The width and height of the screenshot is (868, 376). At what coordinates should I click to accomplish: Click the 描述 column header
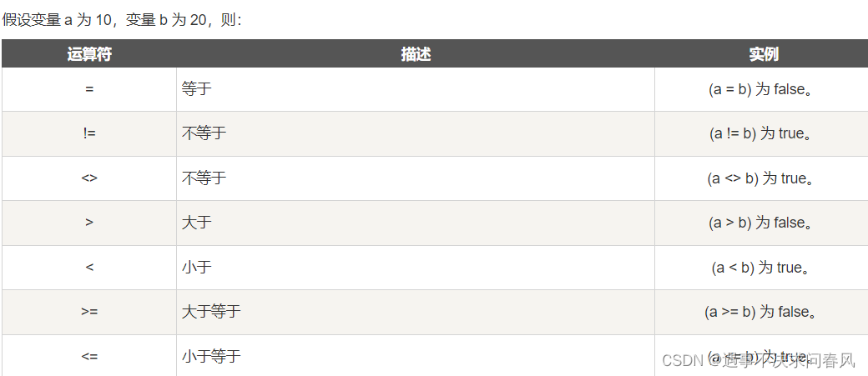416,53
